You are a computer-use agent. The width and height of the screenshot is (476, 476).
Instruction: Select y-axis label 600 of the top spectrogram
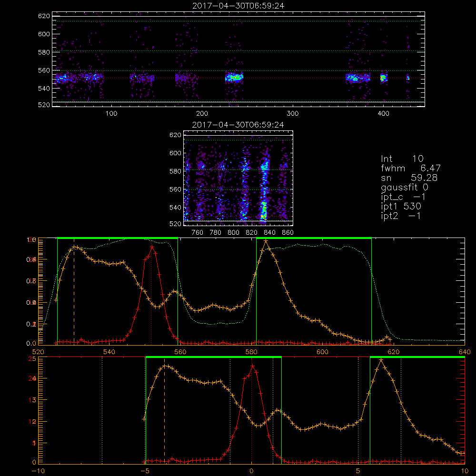pos(44,34)
